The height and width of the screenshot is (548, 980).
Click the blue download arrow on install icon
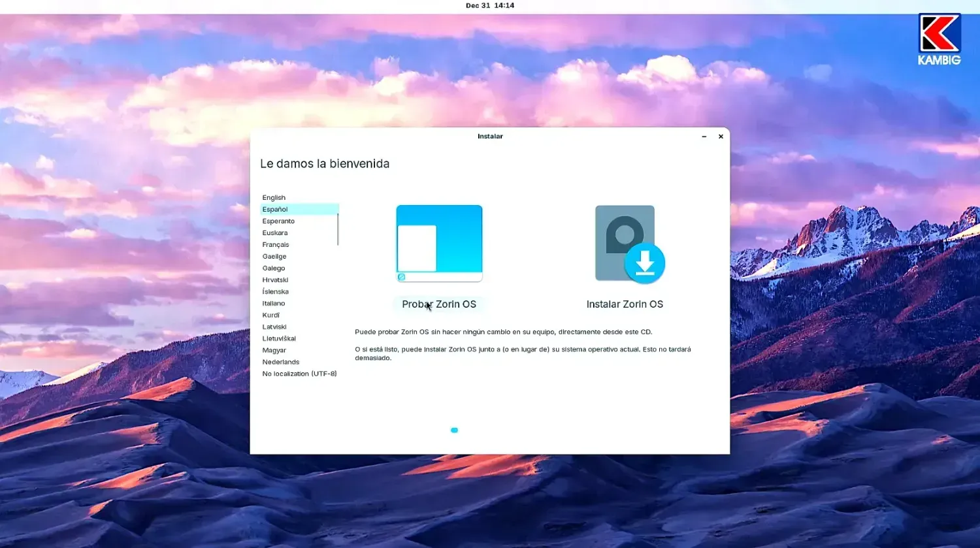coord(645,263)
